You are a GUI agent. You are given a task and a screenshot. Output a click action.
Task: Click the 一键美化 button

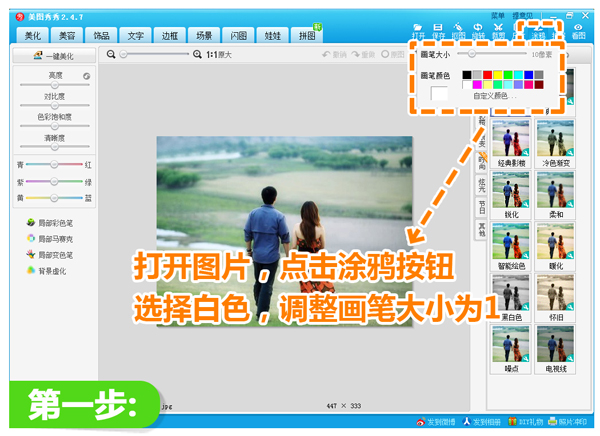[53, 58]
